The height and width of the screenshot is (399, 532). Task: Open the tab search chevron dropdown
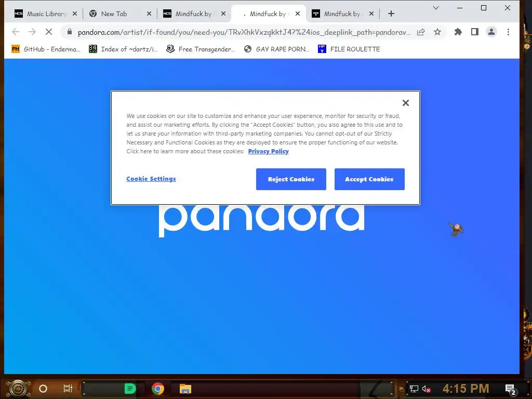pos(436,8)
